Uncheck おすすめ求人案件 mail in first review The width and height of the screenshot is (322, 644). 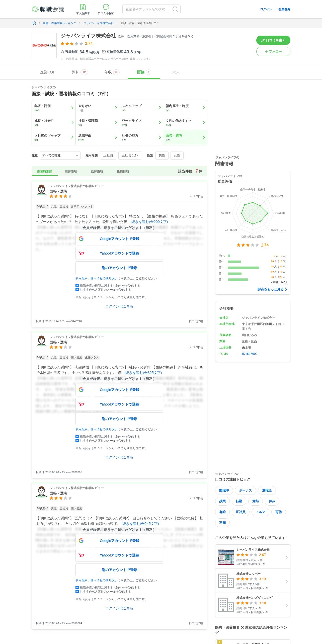(77, 289)
